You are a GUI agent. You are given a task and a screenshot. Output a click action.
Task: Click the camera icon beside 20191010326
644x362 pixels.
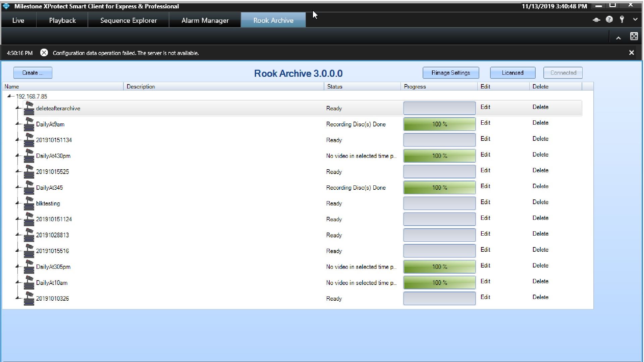(x=29, y=298)
